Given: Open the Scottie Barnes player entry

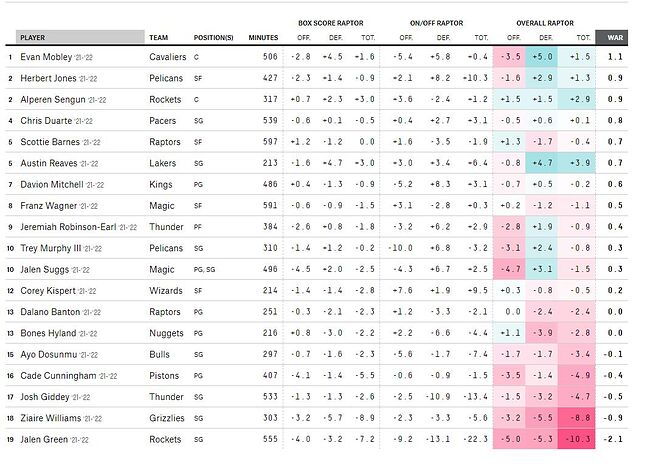Looking at the screenshot, I should (48, 142).
